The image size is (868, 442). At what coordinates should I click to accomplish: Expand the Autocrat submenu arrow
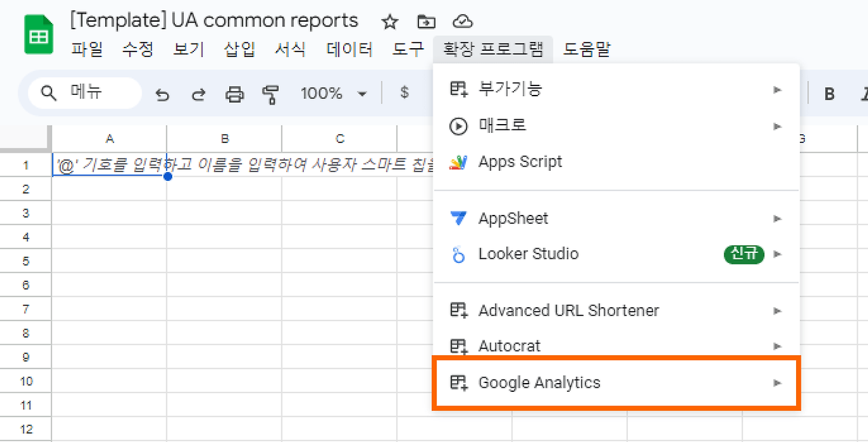[x=778, y=346]
